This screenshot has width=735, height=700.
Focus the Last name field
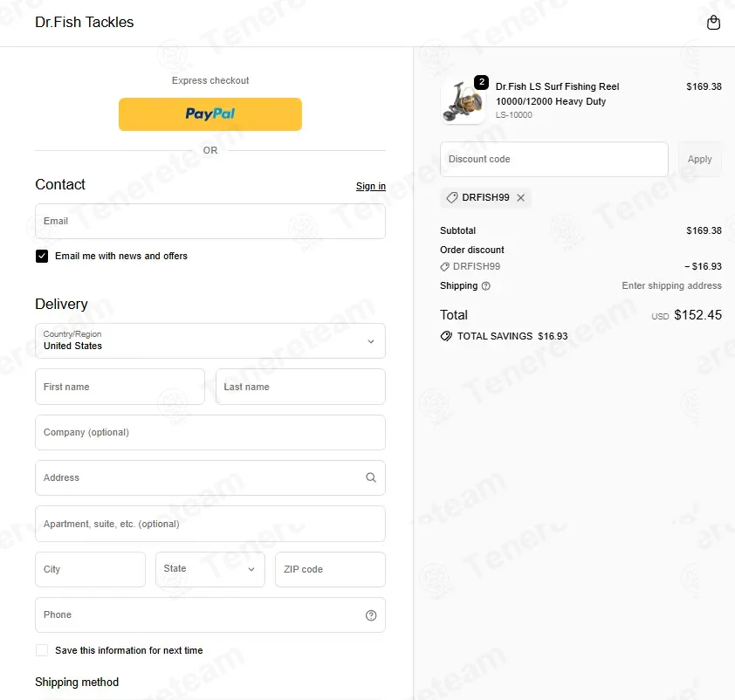(300, 387)
